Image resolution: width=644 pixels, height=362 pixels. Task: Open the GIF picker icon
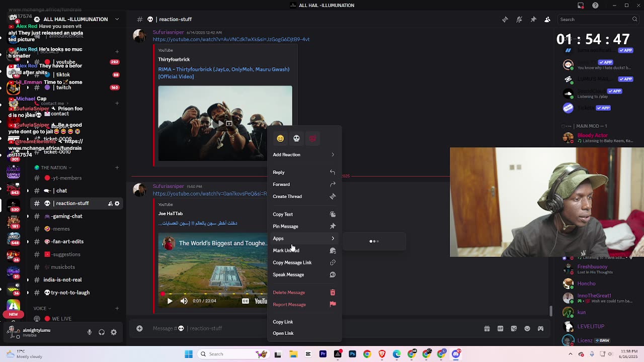(x=501, y=329)
